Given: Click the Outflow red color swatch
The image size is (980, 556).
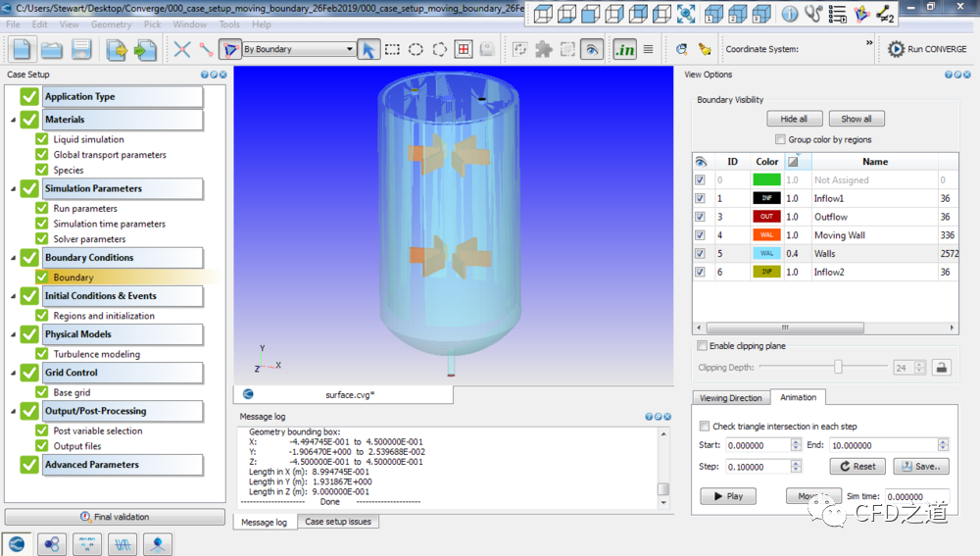Looking at the screenshot, I should (x=766, y=217).
